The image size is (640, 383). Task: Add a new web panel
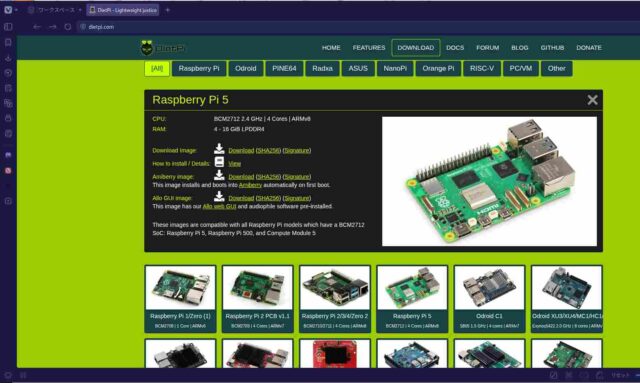pyautogui.click(x=8, y=201)
